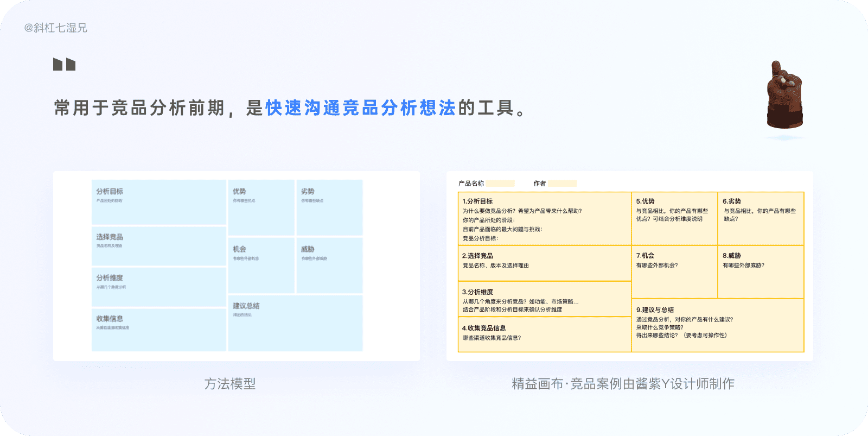Click the 作者 label
The width and height of the screenshot is (868, 436).
pyautogui.click(x=540, y=184)
